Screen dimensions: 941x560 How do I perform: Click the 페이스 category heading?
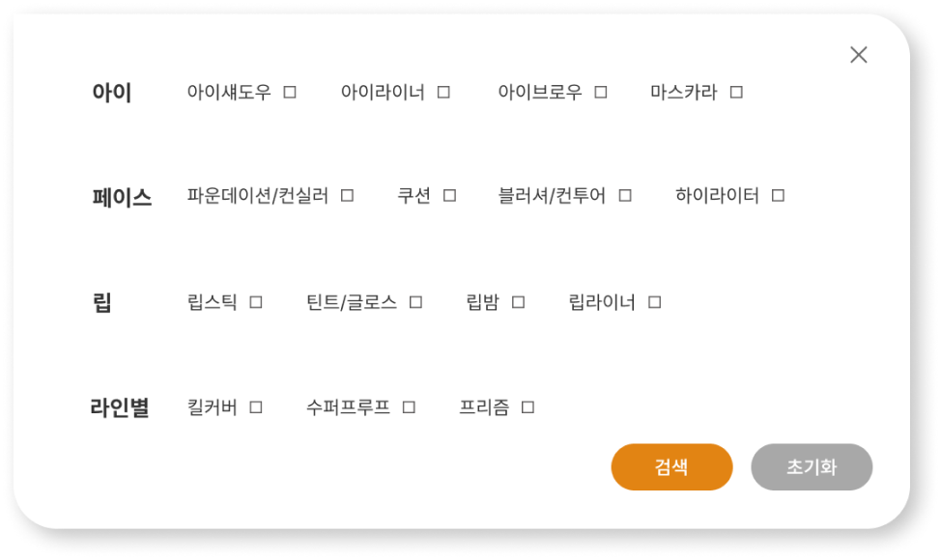[122, 197]
